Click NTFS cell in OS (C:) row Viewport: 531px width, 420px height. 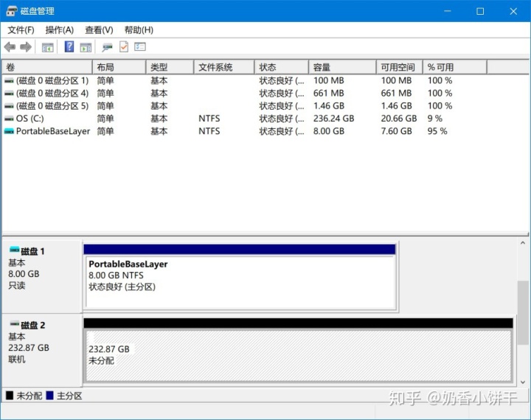[209, 119]
